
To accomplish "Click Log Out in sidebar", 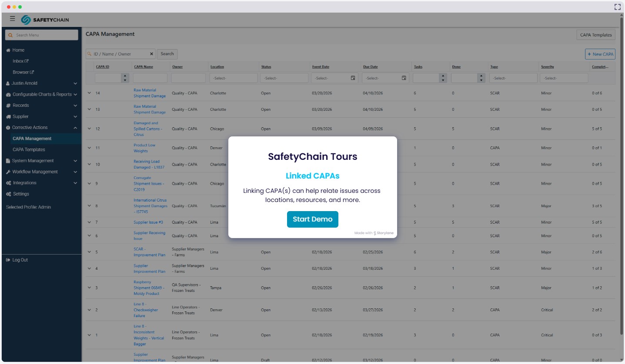I will coord(20,260).
